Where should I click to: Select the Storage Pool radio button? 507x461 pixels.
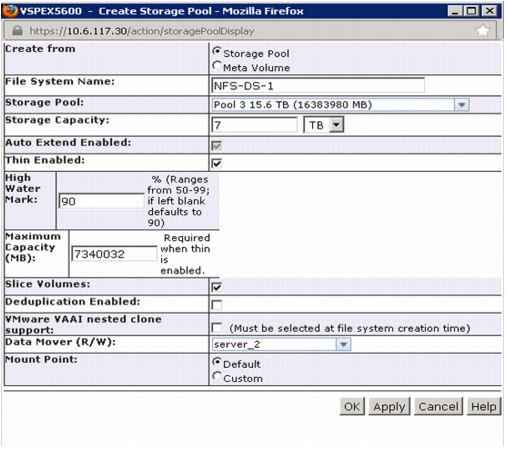[217, 51]
